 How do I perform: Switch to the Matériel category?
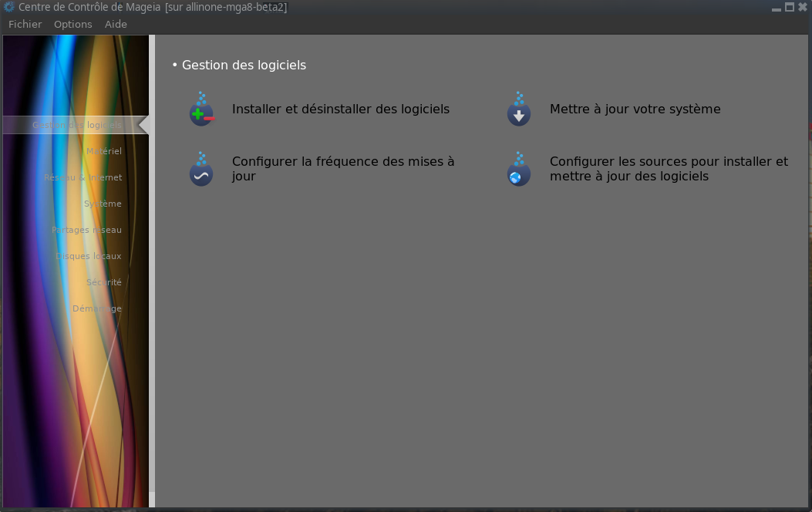click(104, 151)
